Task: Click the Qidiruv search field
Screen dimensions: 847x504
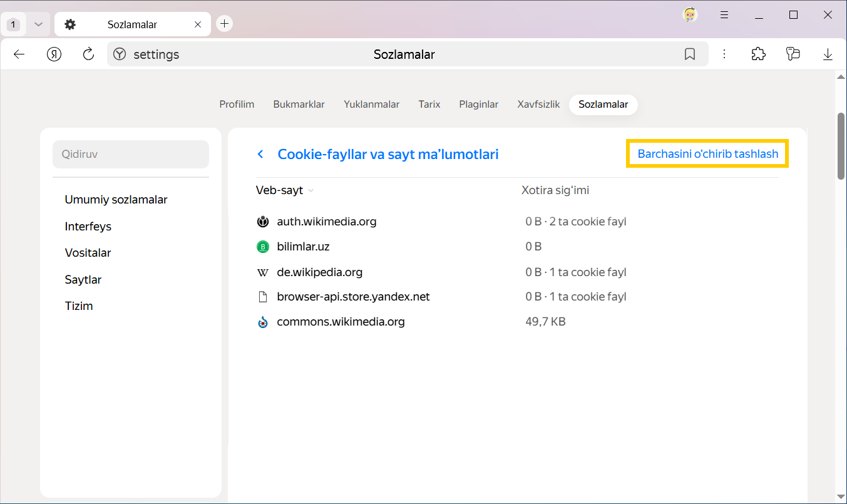Action: click(131, 154)
